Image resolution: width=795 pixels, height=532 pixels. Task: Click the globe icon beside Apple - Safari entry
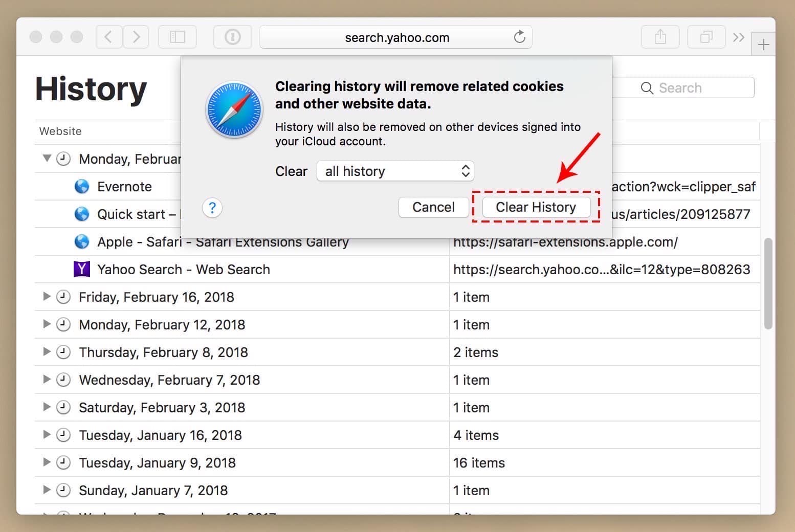click(82, 242)
